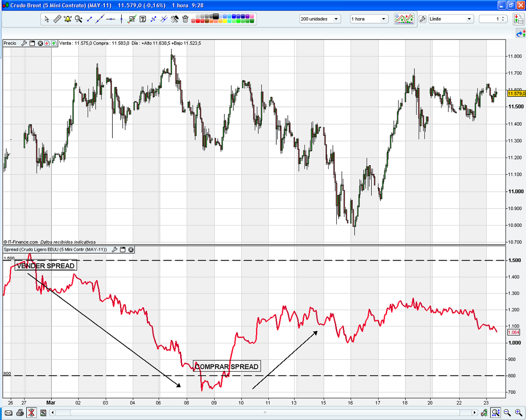Select the arrow cursor tool
The image size is (526, 420).
click(46, 19)
